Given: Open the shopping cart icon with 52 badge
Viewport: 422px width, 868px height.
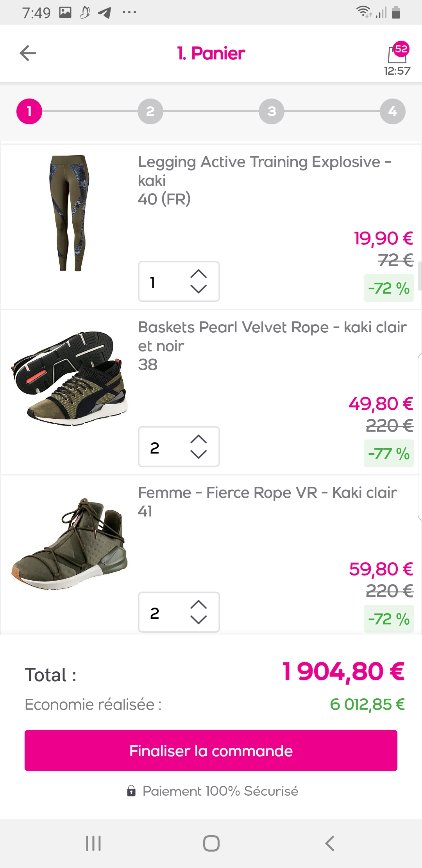Looking at the screenshot, I should point(397,54).
